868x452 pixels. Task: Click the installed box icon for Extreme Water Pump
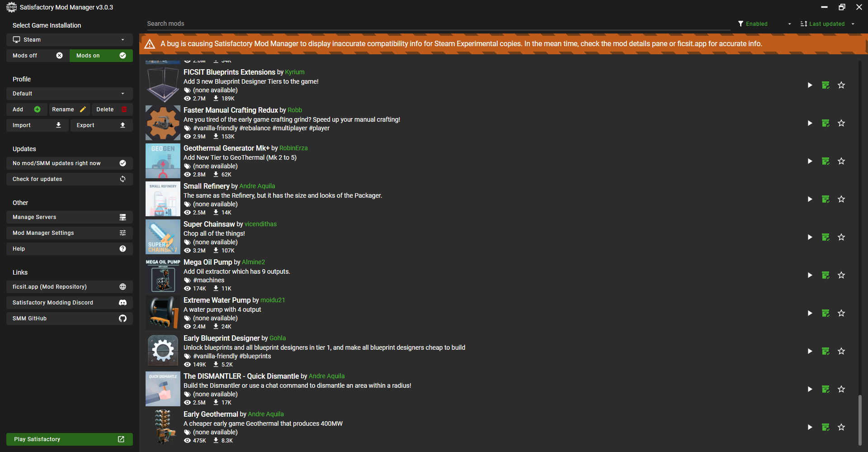pyautogui.click(x=826, y=313)
